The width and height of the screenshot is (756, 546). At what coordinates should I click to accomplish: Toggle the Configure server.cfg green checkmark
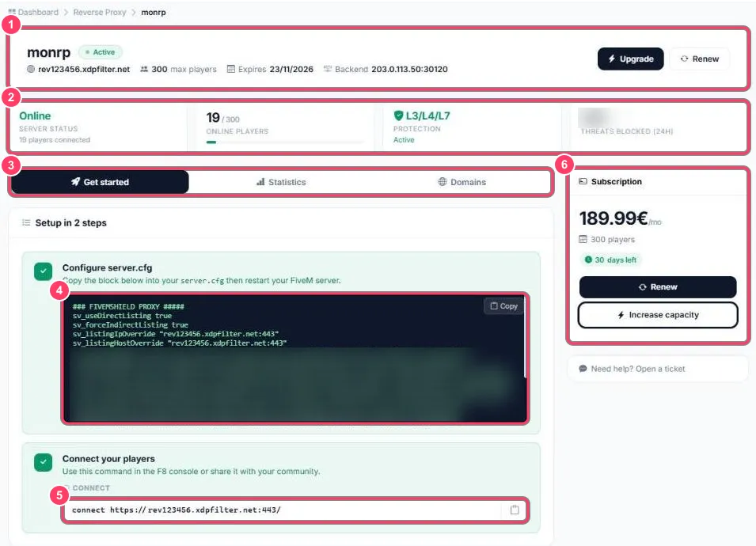(43, 271)
